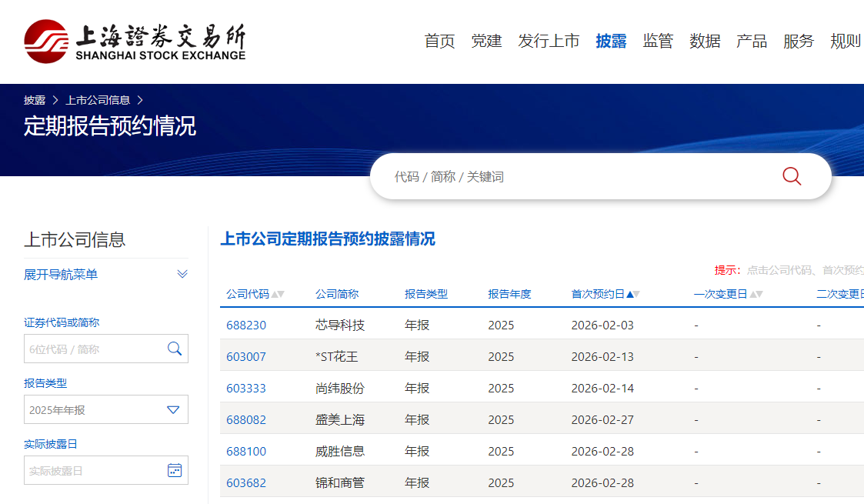The height and width of the screenshot is (504, 864).
Task: Select the 数据 navigation menu
Action: click(705, 42)
